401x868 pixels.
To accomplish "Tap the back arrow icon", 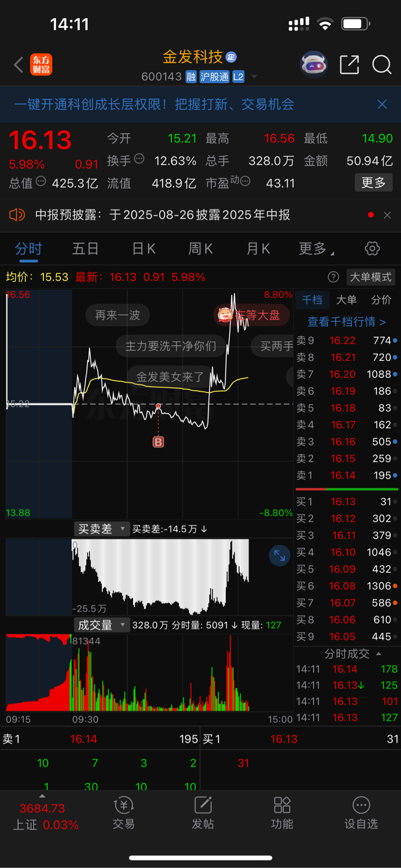I will coord(19,65).
